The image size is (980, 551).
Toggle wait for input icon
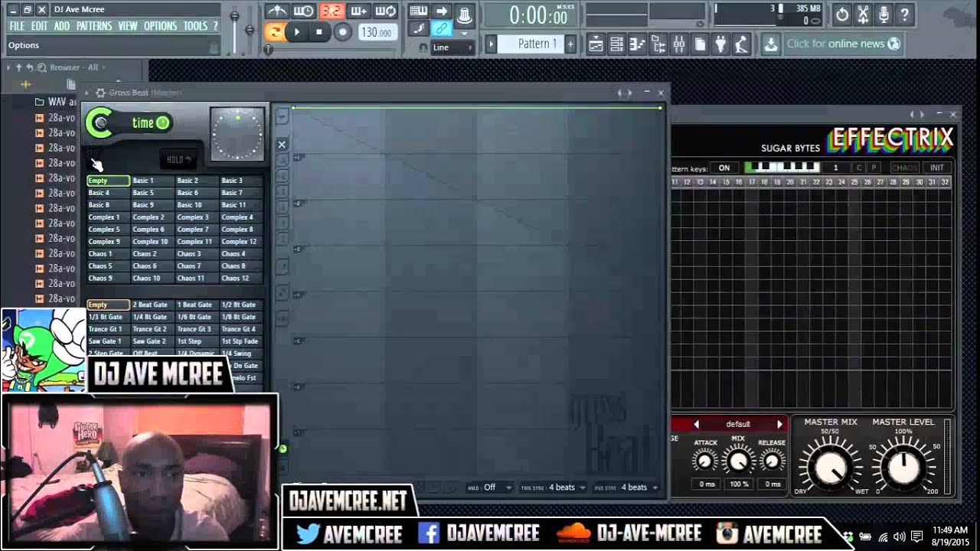[x=304, y=11]
